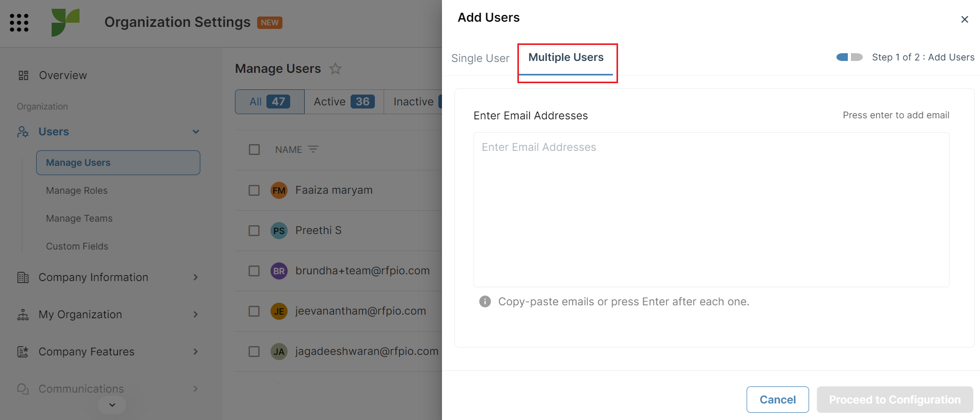Click the Users section icon

click(23, 132)
